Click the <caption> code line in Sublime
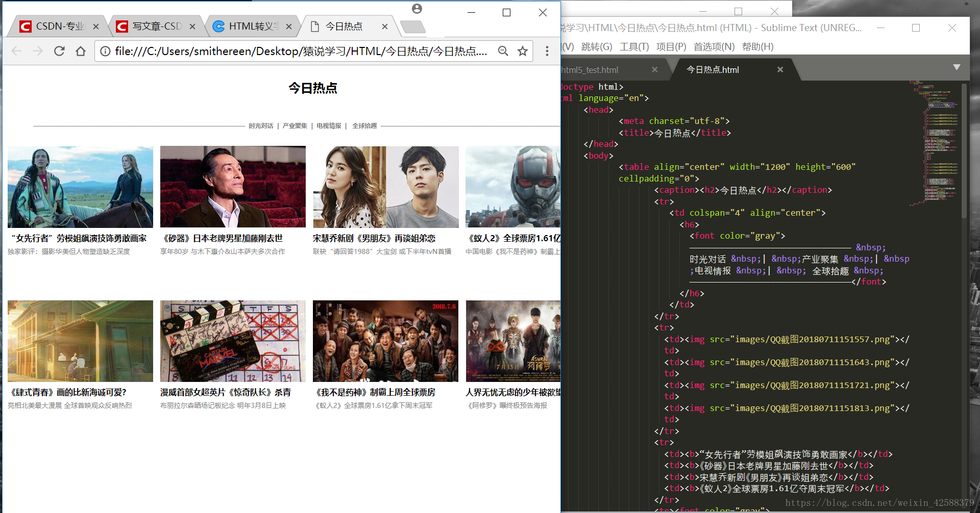980x513 pixels. tap(743, 190)
